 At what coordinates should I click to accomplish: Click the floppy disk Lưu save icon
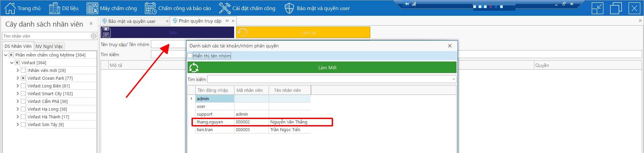[x=106, y=32]
